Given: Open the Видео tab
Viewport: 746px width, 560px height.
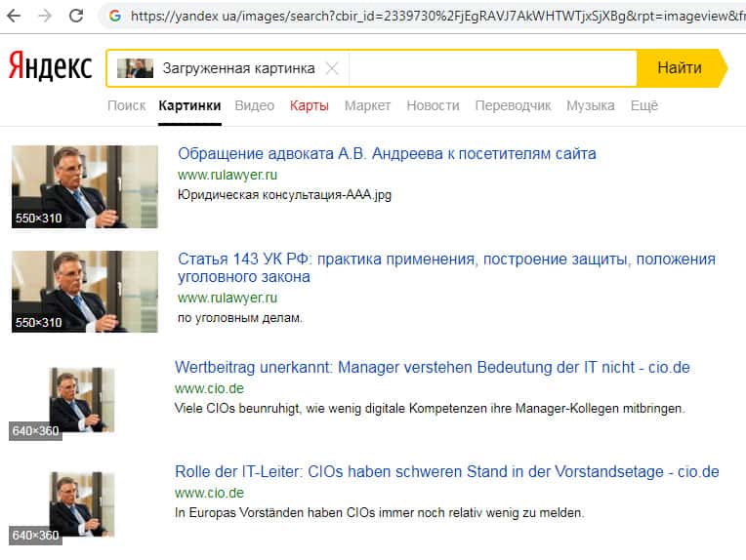Looking at the screenshot, I should pyautogui.click(x=255, y=105).
